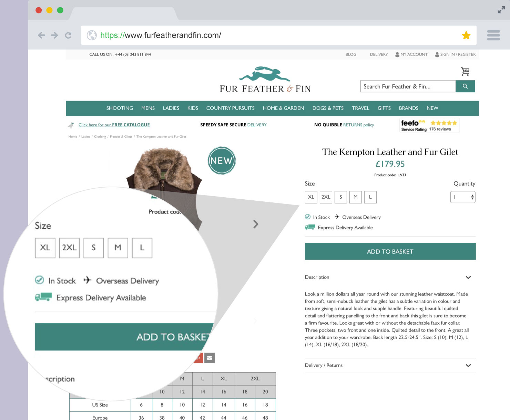Select L in the magnified size circle

pyautogui.click(x=142, y=248)
